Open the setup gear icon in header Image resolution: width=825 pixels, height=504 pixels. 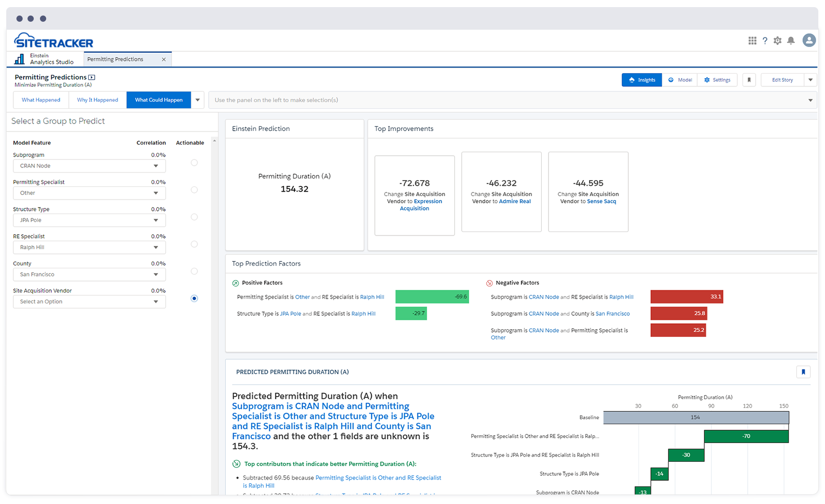click(x=777, y=40)
